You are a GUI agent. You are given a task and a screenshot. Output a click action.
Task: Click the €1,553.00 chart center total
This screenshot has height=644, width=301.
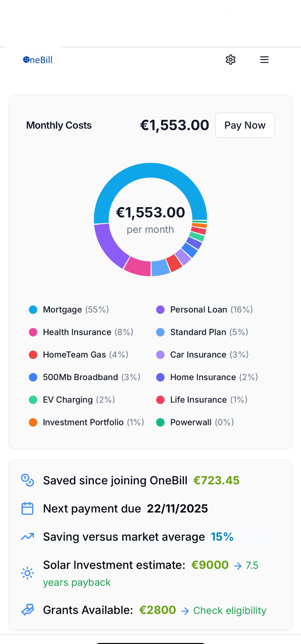point(150,212)
